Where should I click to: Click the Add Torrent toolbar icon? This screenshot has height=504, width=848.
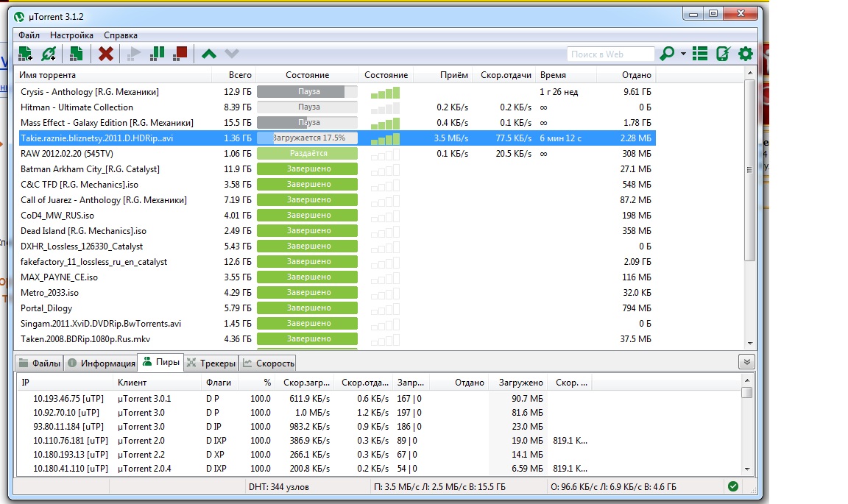tap(25, 54)
